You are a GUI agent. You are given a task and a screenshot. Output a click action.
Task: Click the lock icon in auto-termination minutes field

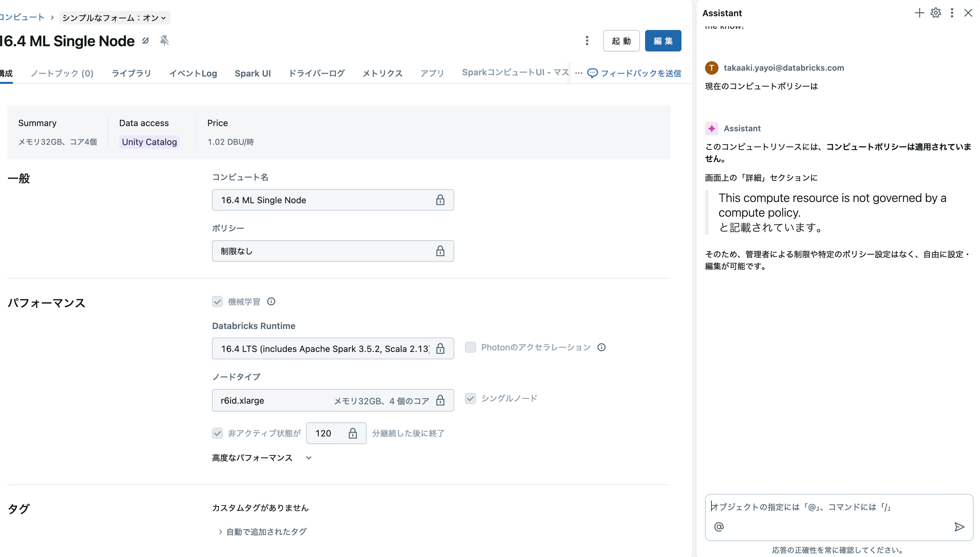click(352, 433)
